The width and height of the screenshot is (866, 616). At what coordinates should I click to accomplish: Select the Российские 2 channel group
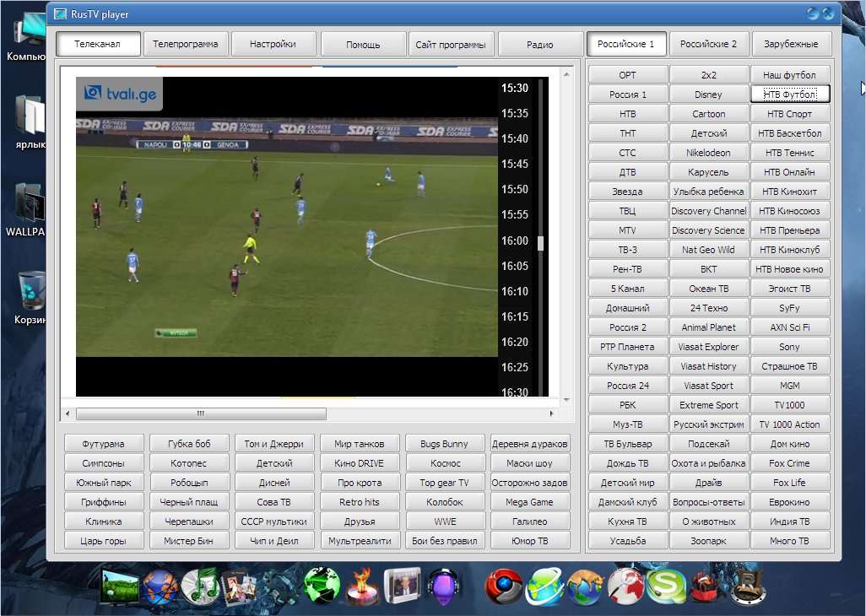click(x=709, y=44)
